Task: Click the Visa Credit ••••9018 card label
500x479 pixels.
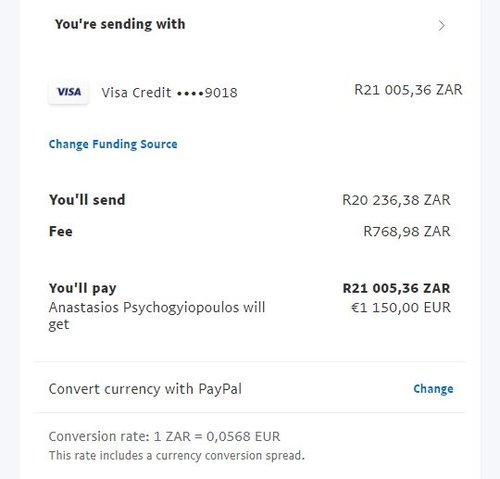Action: coord(169,93)
